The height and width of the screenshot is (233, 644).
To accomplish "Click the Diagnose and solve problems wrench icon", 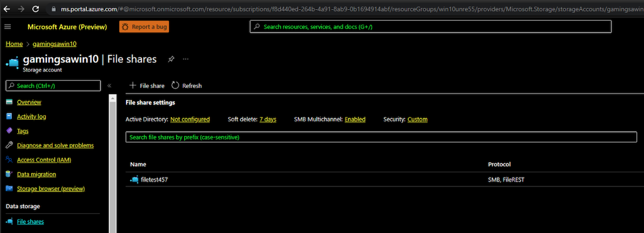I will 9,145.
